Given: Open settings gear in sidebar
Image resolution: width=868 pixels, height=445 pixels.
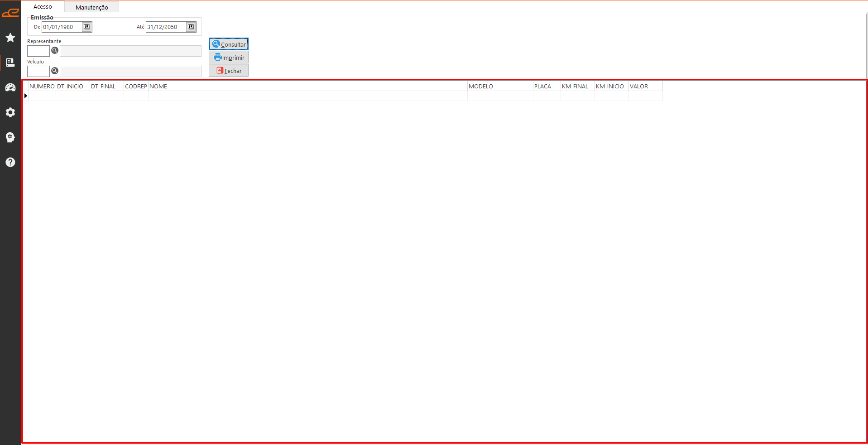Looking at the screenshot, I should tap(10, 112).
